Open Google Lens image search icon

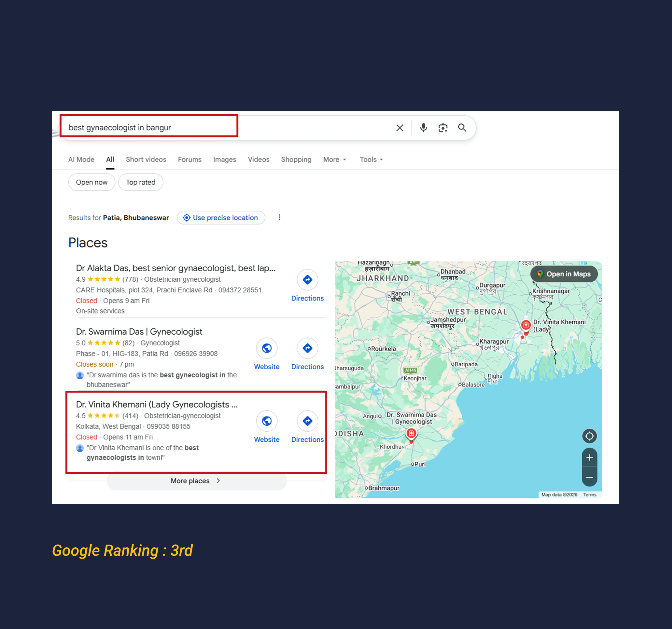443,128
